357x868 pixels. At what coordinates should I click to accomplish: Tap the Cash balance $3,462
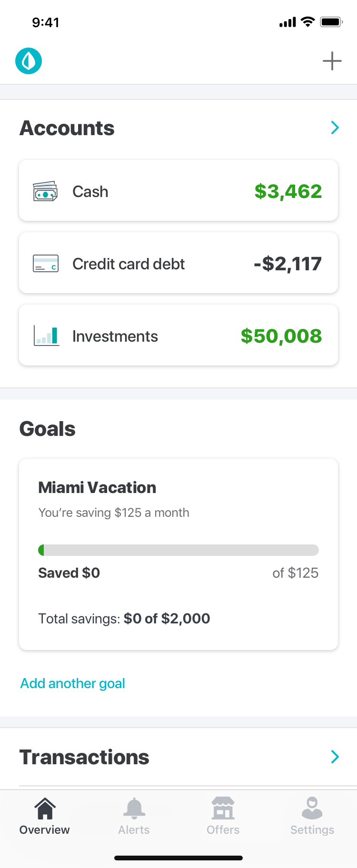[288, 191]
